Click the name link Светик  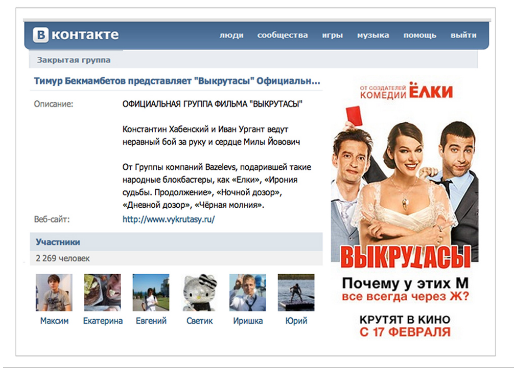coord(200,321)
